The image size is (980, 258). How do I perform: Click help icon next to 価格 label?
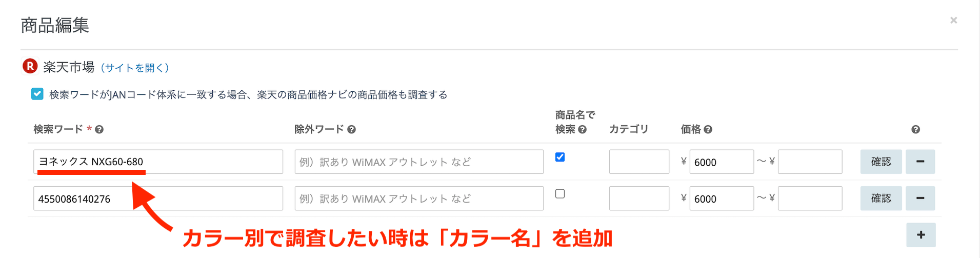pyautogui.click(x=708, y=130)
